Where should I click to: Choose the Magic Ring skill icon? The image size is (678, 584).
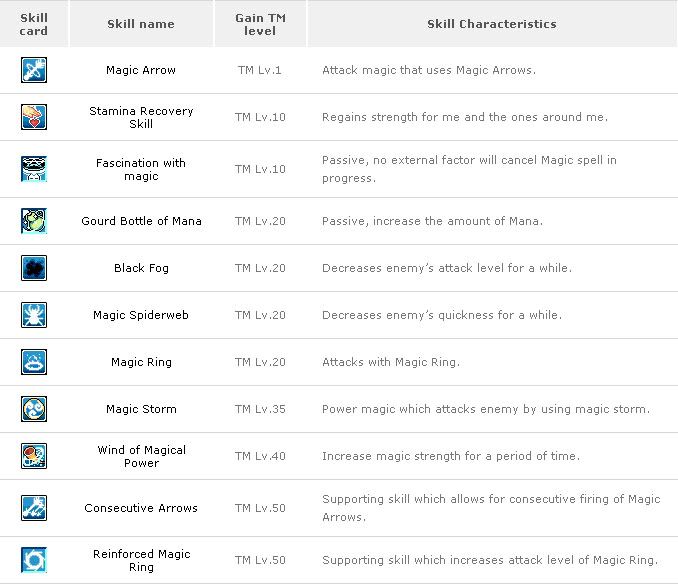(x=34, y=362)
